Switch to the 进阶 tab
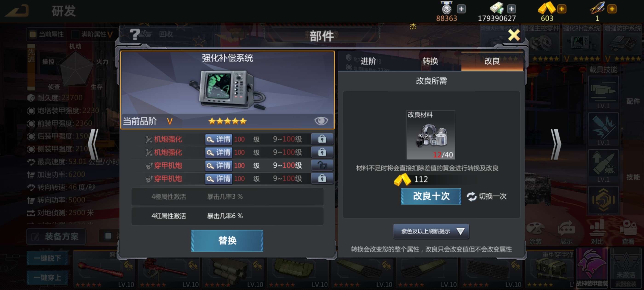 [368, 61]
